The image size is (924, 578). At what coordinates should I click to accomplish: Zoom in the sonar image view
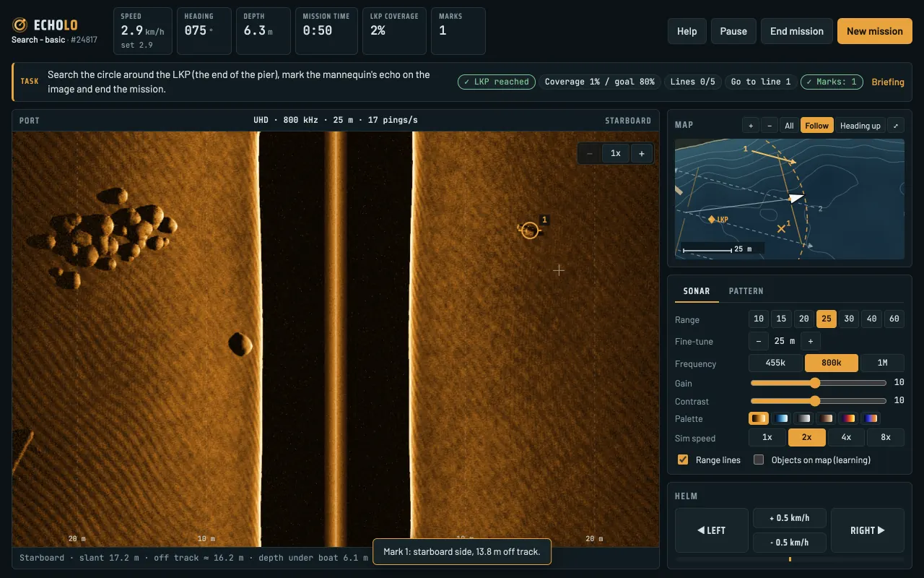[642, 153]
